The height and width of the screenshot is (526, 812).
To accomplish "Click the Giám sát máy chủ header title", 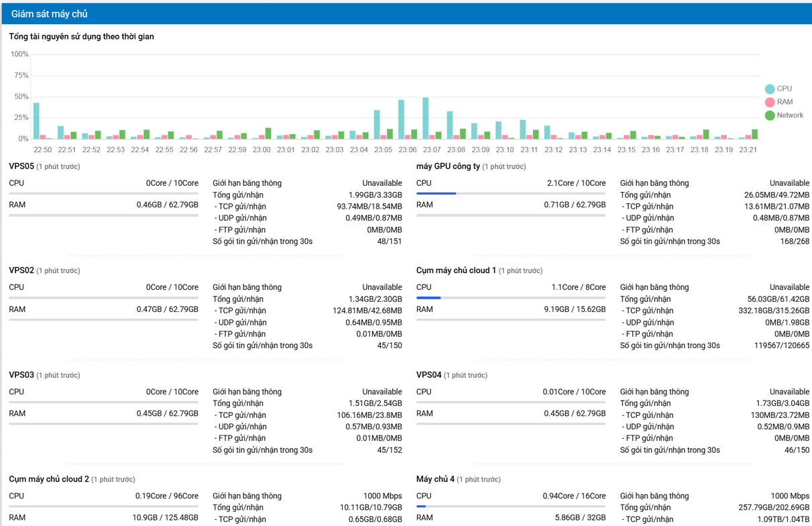I will [x=49, y=14].
